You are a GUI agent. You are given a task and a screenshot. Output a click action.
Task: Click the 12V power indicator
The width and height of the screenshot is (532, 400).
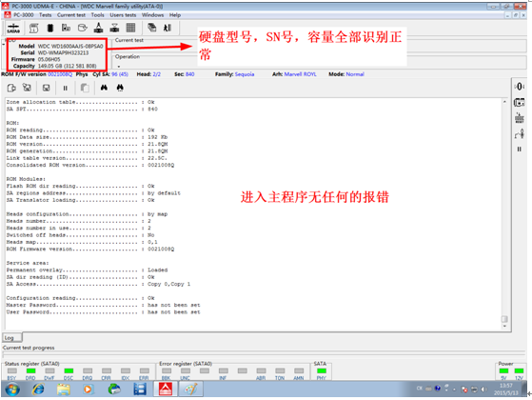(x=519, y=370)
